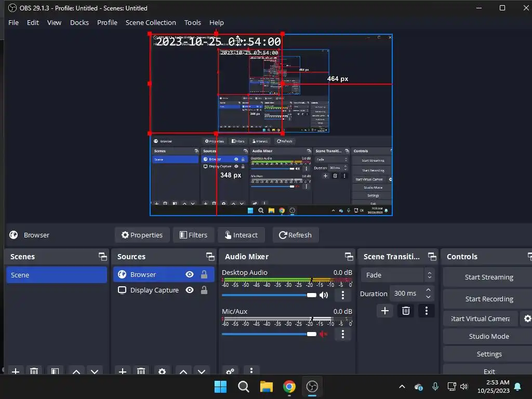Move source down in list

[x=202, y=371]
